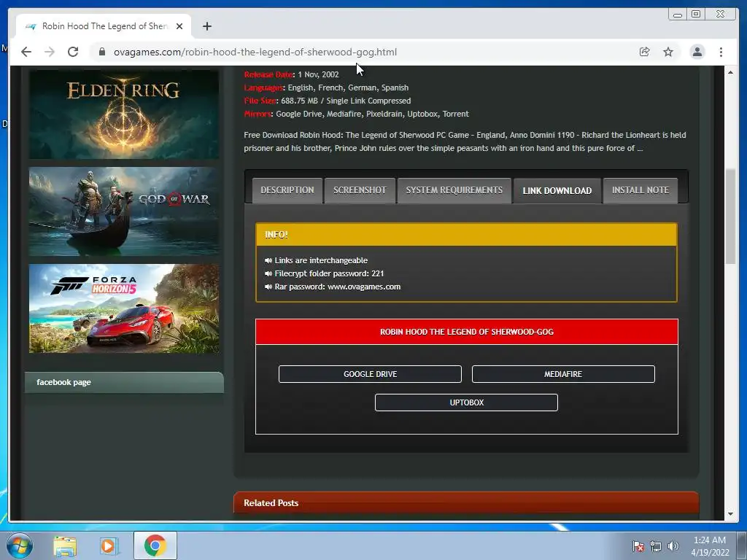
Task: Click the vertical scrollbar thumb
Action: pyautogui.click(x=730, y=216)
